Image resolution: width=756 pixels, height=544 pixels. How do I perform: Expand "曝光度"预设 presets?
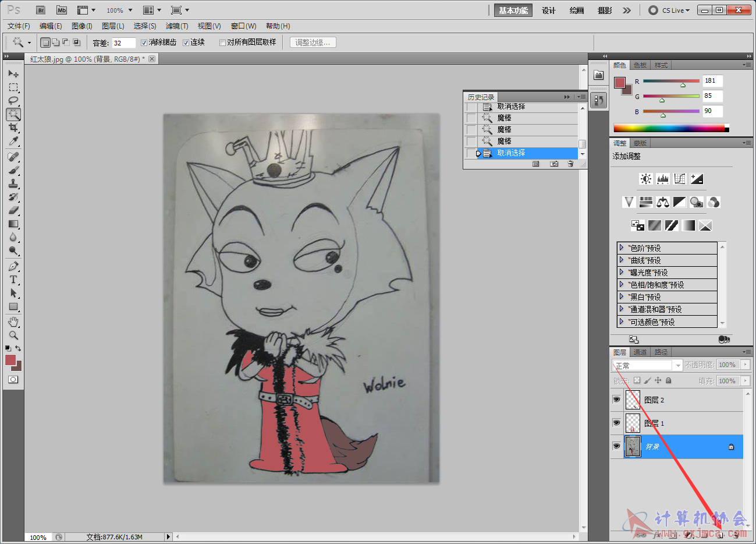tap(622, 272)
